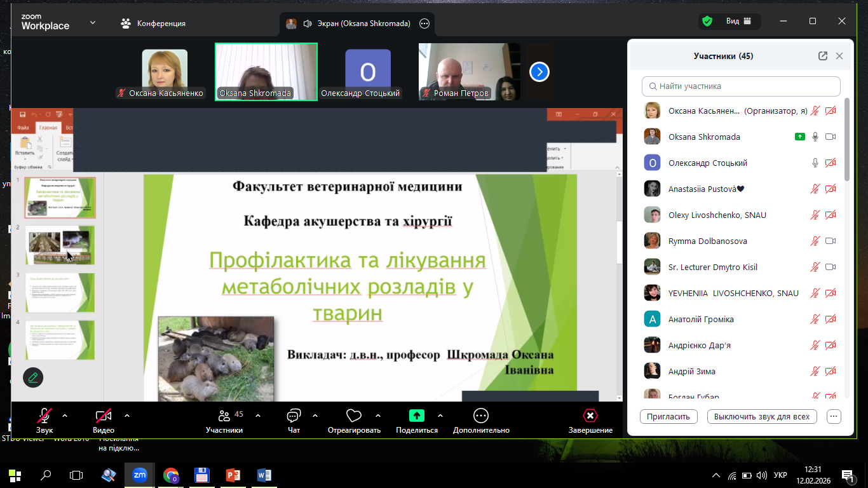Click the annotation pencil icon
The height and width of the screenshot is (488, 868).
tap(33, 377)
